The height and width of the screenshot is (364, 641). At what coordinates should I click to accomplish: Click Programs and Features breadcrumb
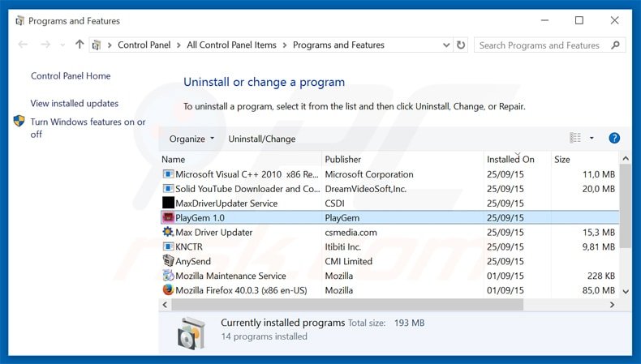pyautogui.click(x=338, y=45)
